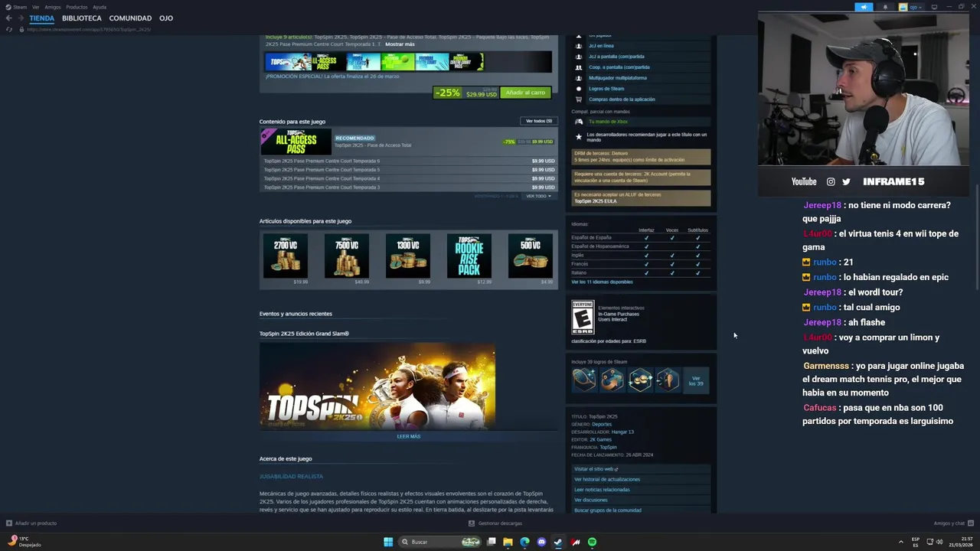Switch to the COMUNIDAD tab

pyautogui.click(x=130, y=18)
